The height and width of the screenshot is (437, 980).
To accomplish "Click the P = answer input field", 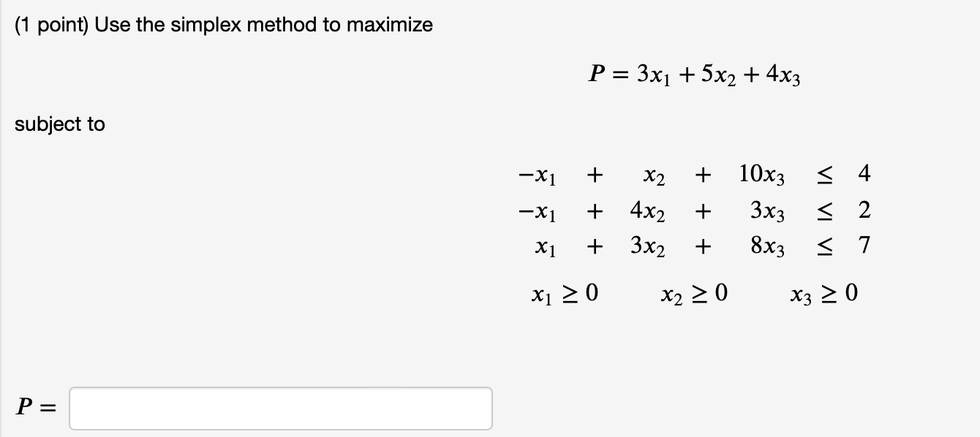I will click(x=278, y=408).
